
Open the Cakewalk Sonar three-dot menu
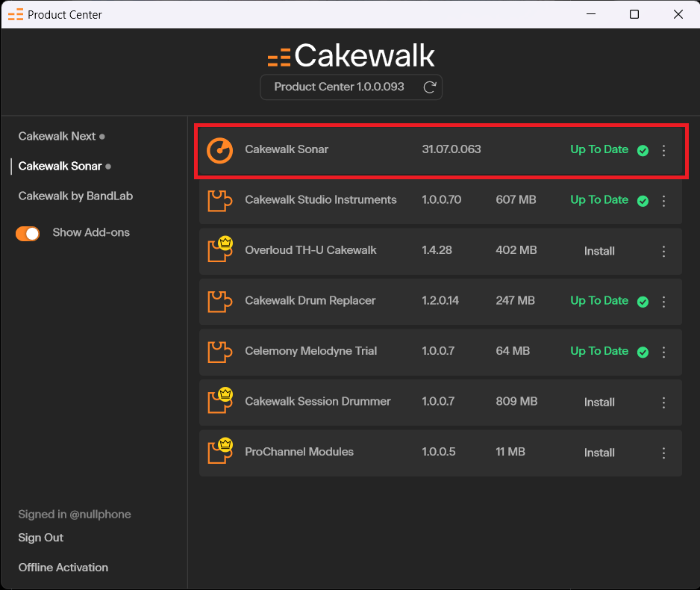[x=663, y=149]
